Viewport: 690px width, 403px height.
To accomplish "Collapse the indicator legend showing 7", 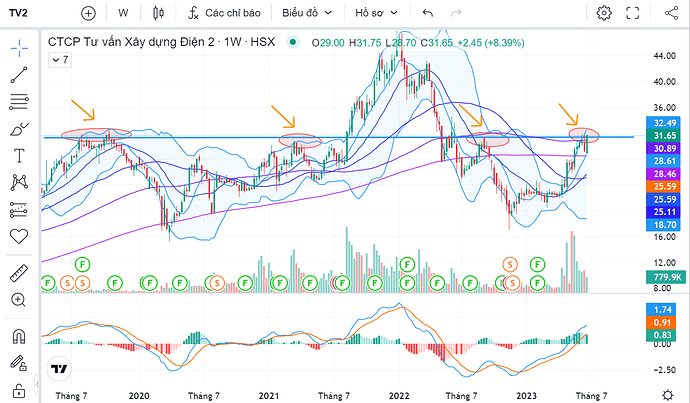I will pyautogui.click(x=60, y=59).
